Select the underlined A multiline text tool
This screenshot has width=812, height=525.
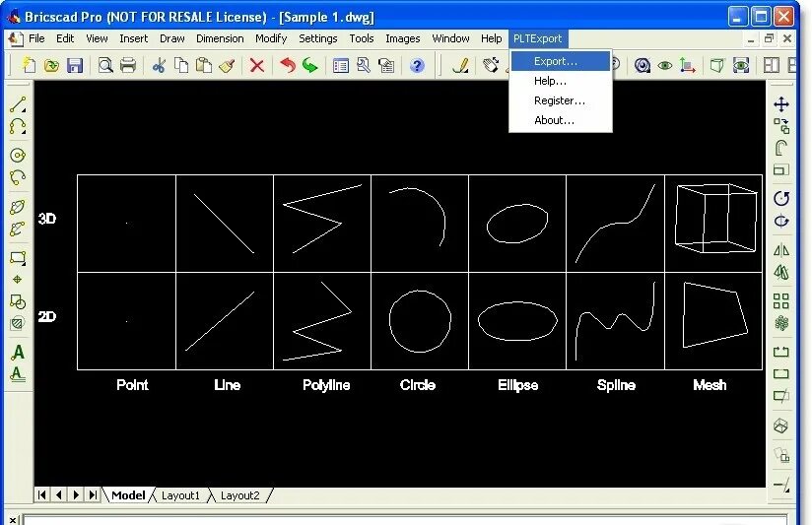click(18, 374)
